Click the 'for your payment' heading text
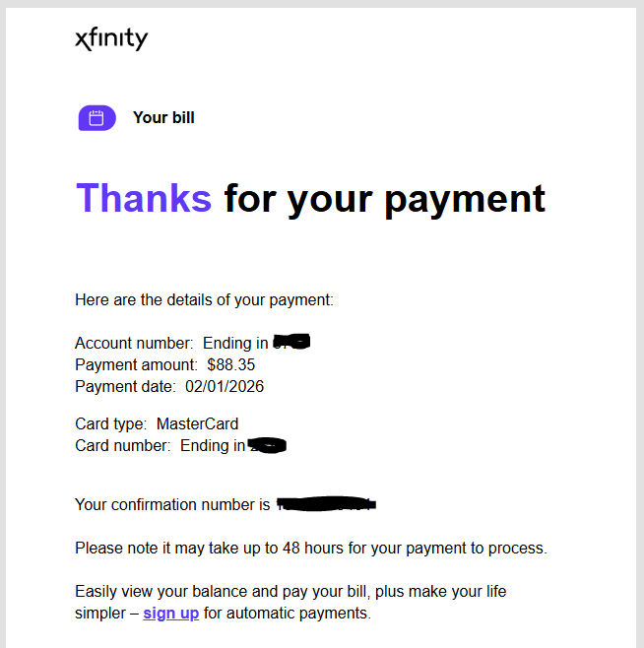 click(384, 198)
